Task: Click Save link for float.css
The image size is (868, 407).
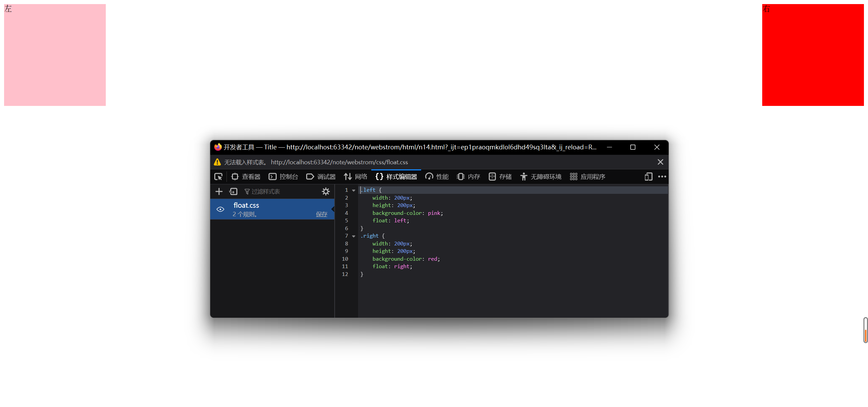Action: 321,214
